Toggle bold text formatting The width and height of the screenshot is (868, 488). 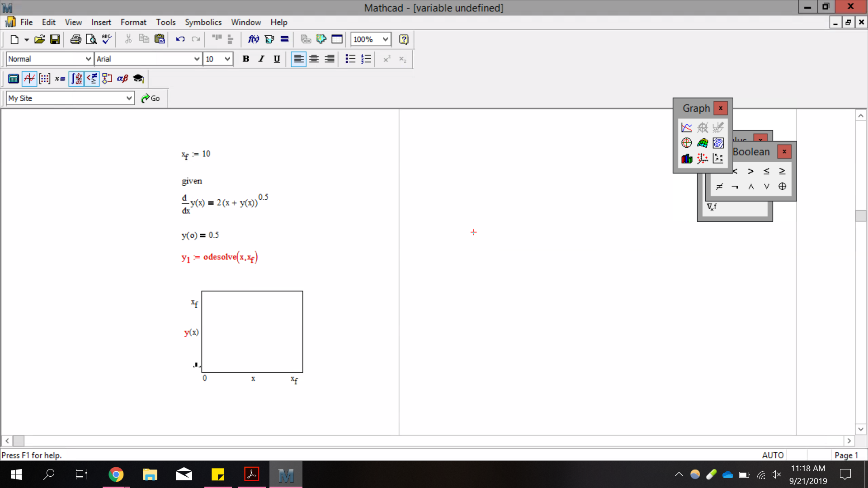coord(245,59)
